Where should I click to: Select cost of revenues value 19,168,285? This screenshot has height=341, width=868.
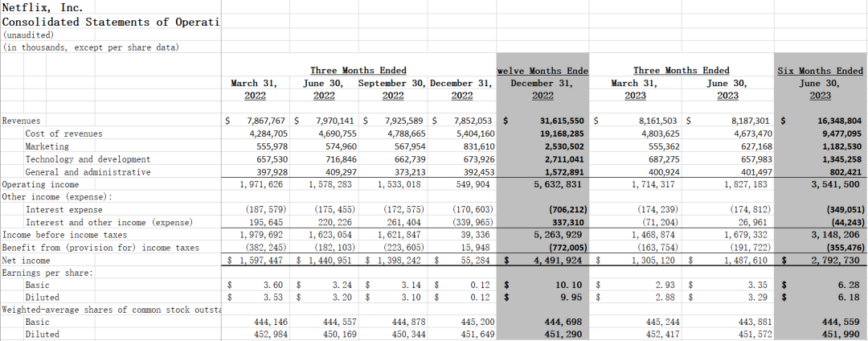(x=563, y=134)
